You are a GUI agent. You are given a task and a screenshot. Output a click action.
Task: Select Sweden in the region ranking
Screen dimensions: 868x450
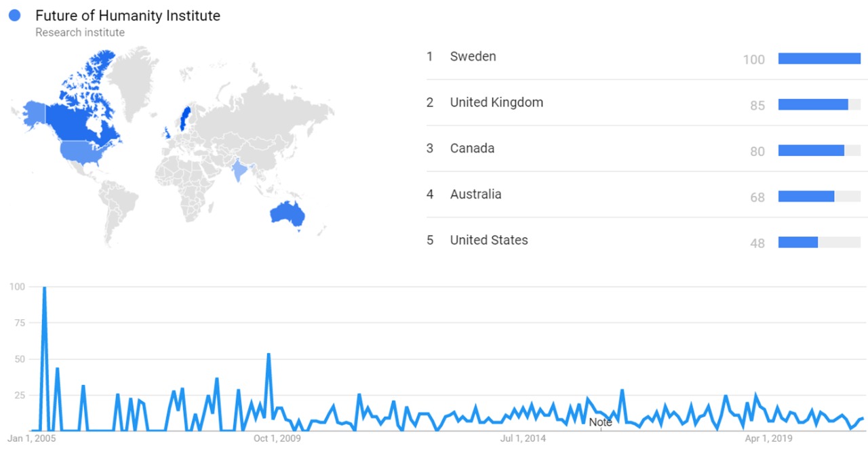[x=473, y=56]
